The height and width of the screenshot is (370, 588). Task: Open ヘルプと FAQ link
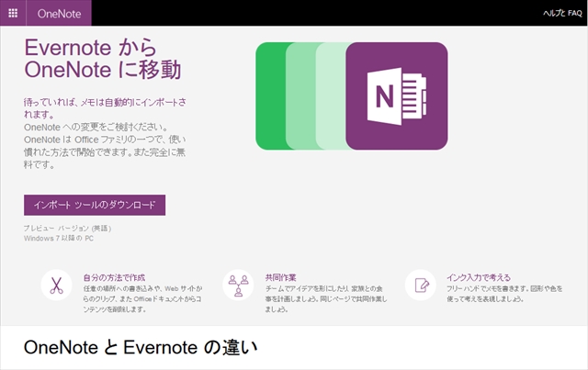click(x=562, y=13)
